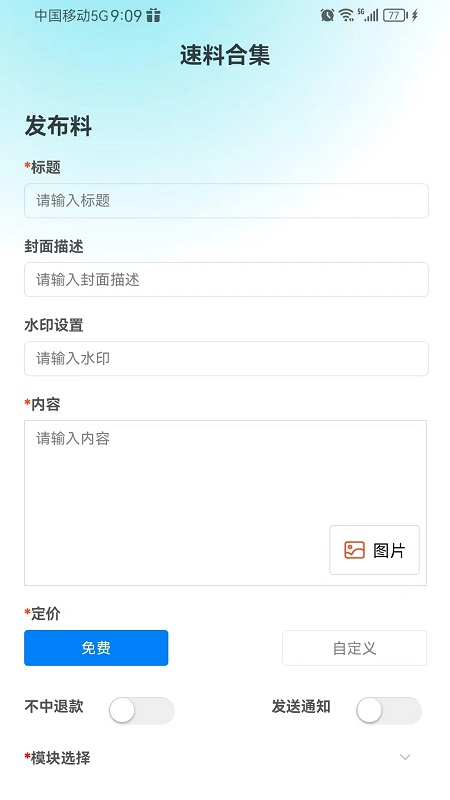Viewport: 450px width, 800px height.
Task: Tap the picture icon in content box
Action: click(x=354, y=550)
